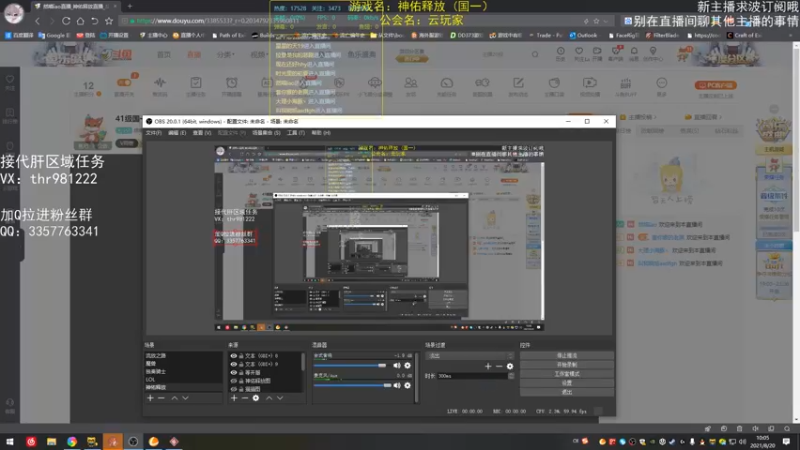Expand the browser address bar dropdown arrow

click(x=606, y=21)
